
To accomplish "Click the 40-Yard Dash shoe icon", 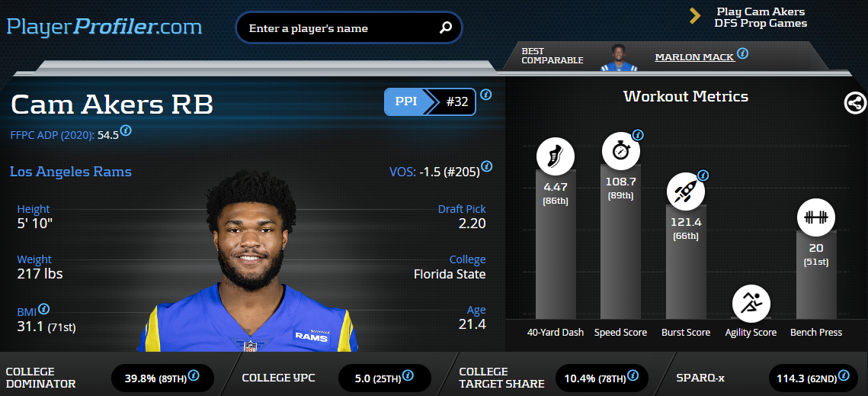I will (x=556, y=156).
